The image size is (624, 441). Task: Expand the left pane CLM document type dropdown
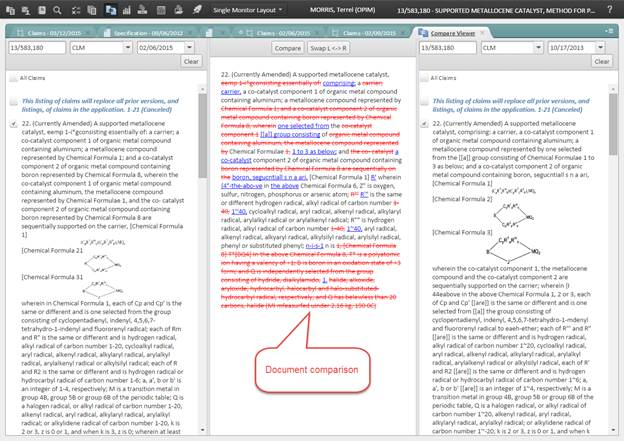(127, 47)
